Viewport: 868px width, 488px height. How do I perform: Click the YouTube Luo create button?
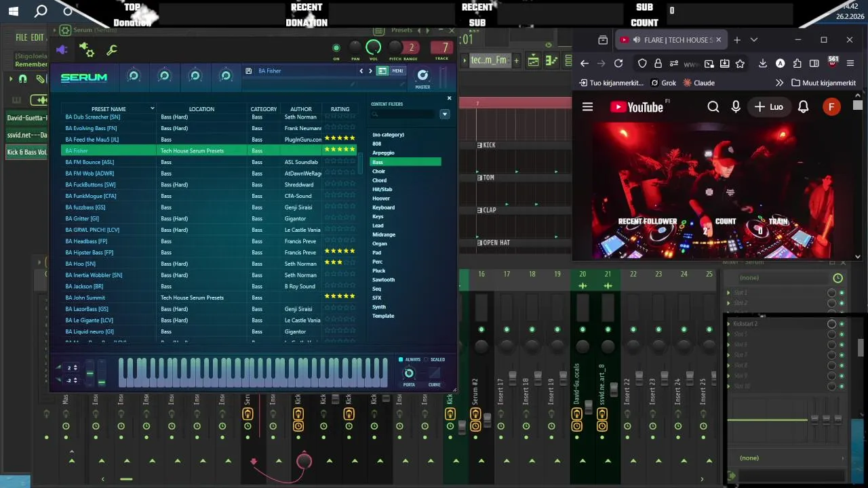click(768, 106)
